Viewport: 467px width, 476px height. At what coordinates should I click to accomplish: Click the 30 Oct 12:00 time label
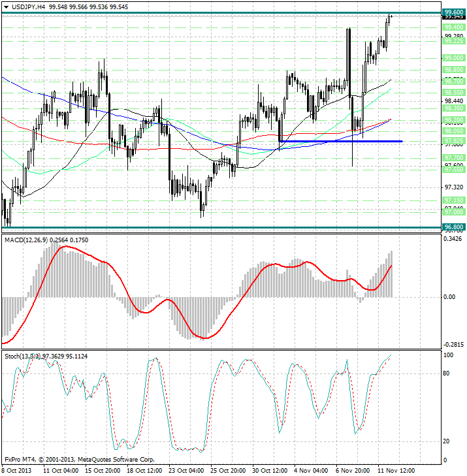(x=270, y=471)
